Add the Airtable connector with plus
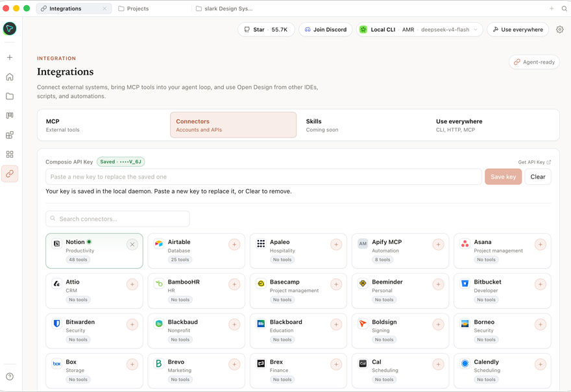The height and width of the screenshot is (392, 571). point(234,245)
